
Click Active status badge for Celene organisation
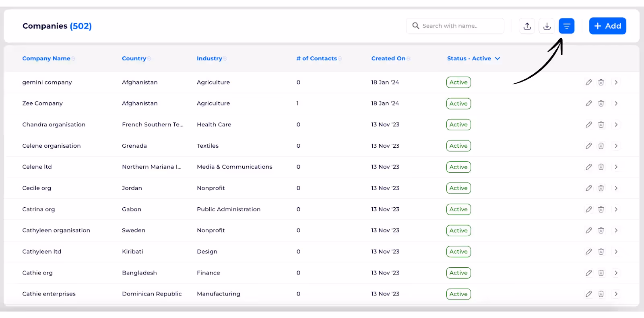click(458, 146)
